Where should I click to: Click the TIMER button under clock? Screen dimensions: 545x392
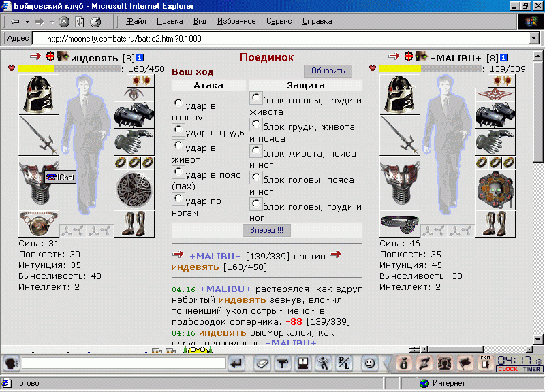coord(531,369)
